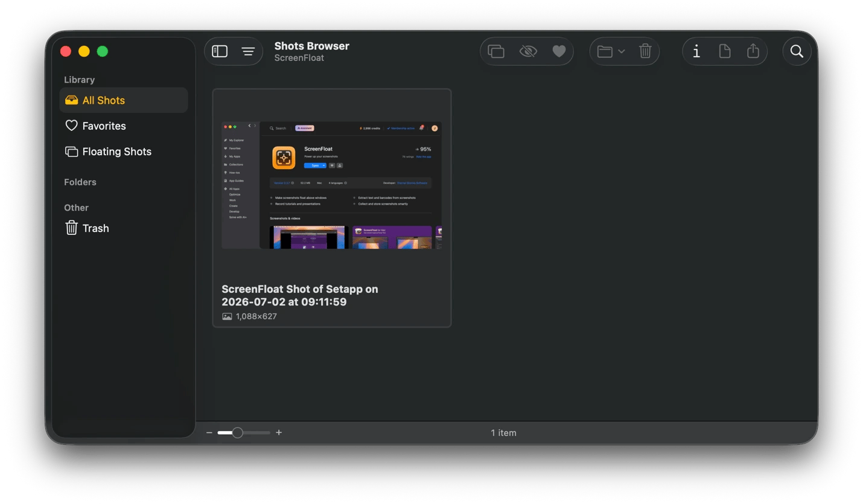Image resolution: width=863 pixels, height=504 pixels.
Task: Click the All Shots tray icon
Action: click(71, 100)
